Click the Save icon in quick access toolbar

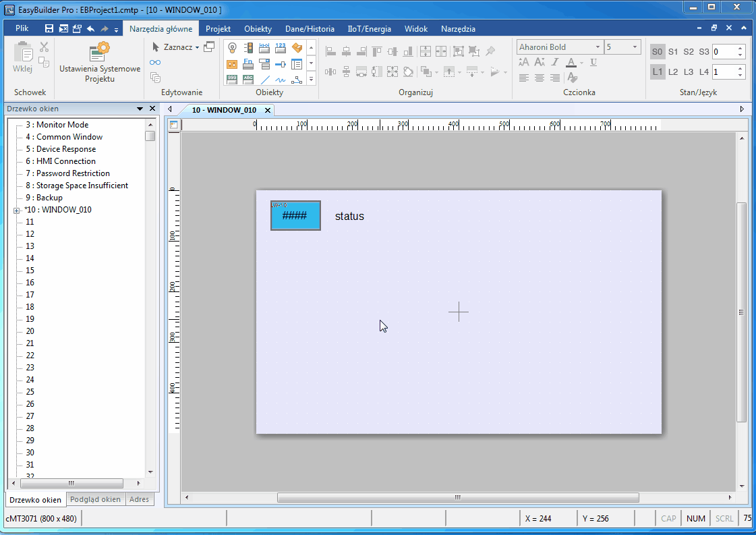tap(49, 29)
